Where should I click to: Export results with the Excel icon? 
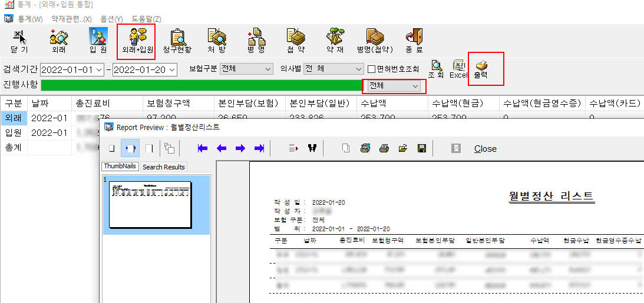pos(458,69)
